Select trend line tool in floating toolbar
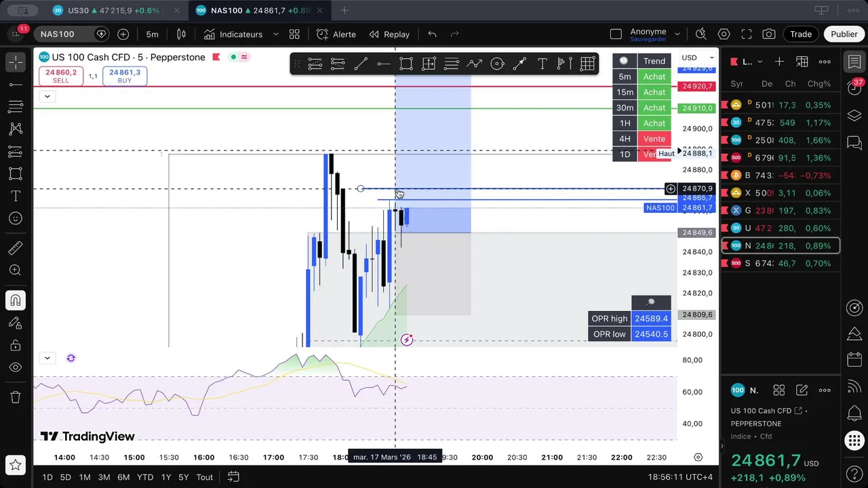 pyautogui.click(x=361, y=64)
